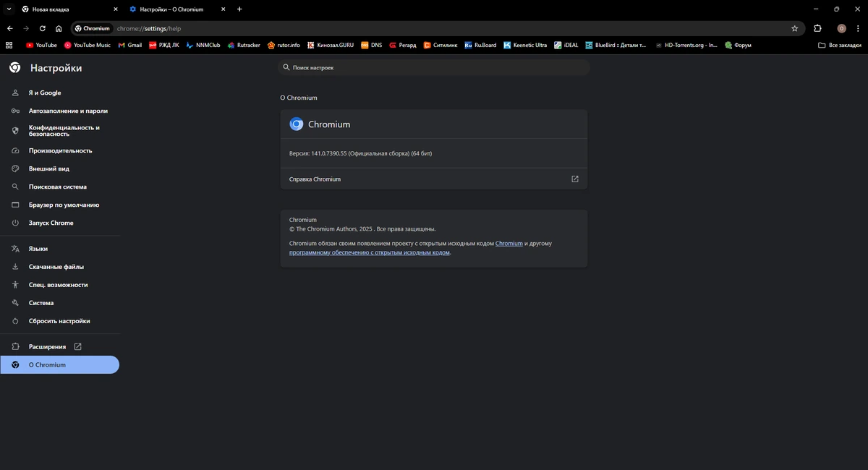The height and width of the screenshot is (470, 868).
Task: Open the profile avatar button
Action: pyautogui.click(x=841, y=28)
